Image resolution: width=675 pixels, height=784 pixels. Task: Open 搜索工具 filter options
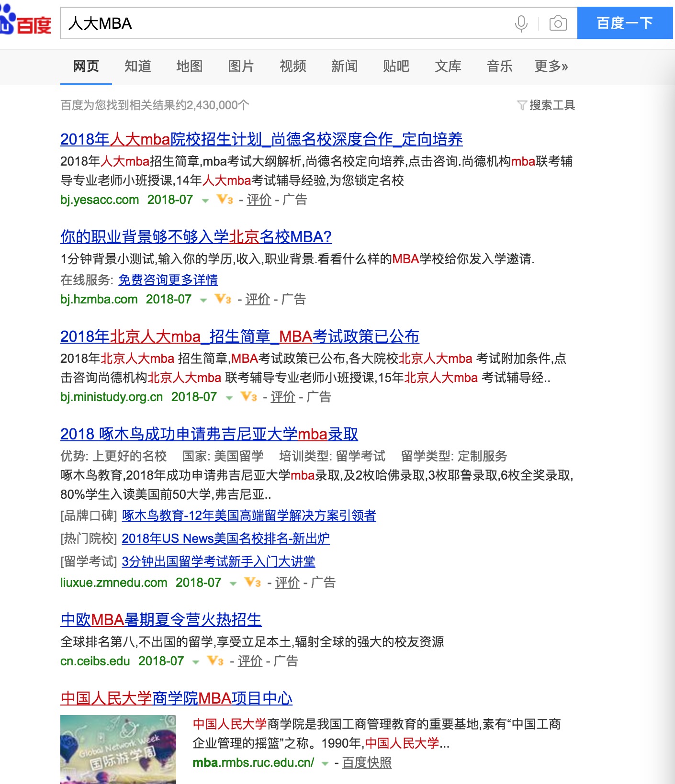pos(546,105)
